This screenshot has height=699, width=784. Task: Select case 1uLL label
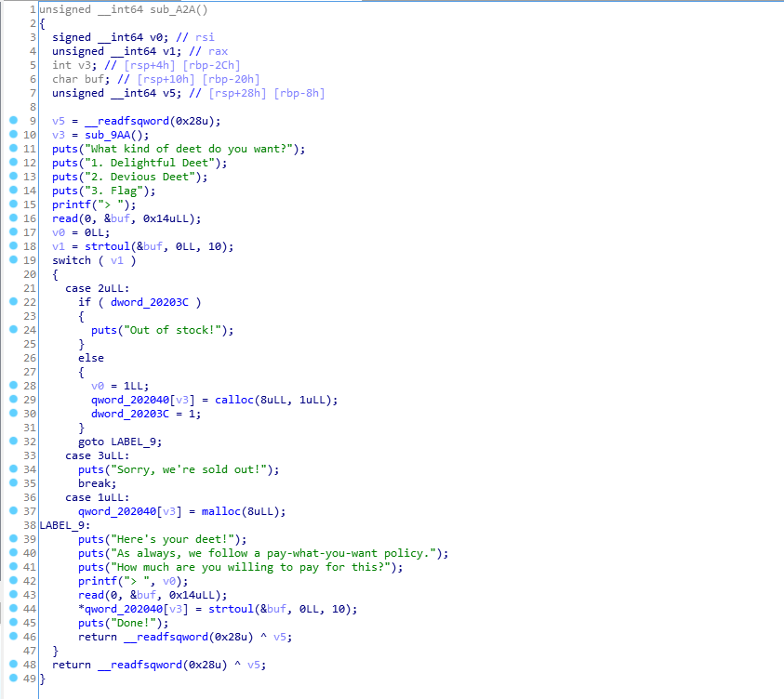tap(98, 497)
